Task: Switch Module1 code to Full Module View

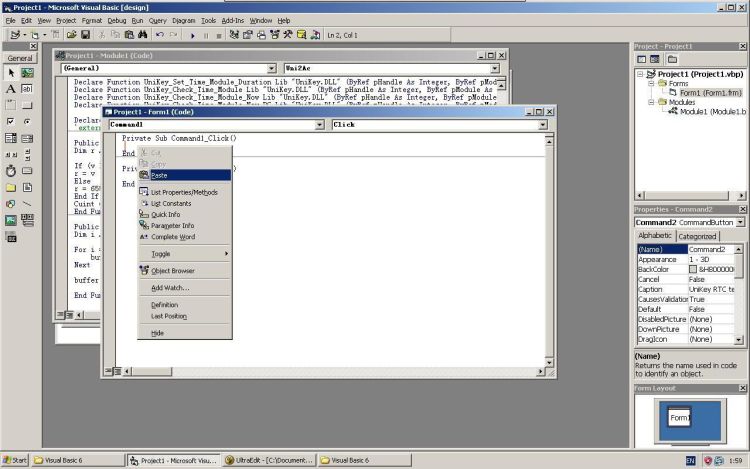Action: (x=69, y=315)
